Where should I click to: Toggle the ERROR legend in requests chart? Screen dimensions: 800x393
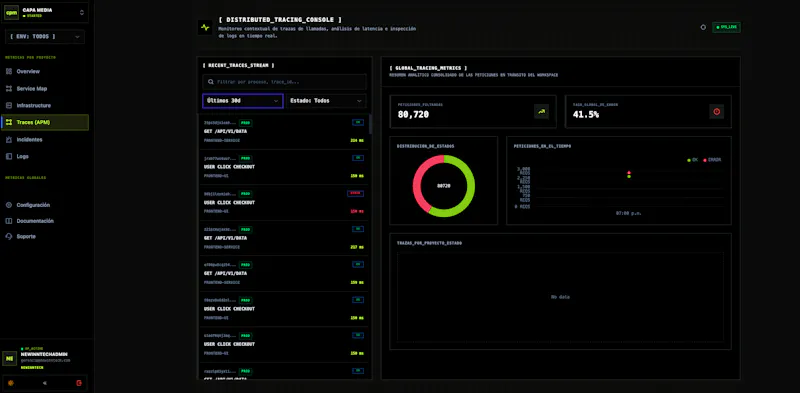pyautogui.click(x=712, y=160)
